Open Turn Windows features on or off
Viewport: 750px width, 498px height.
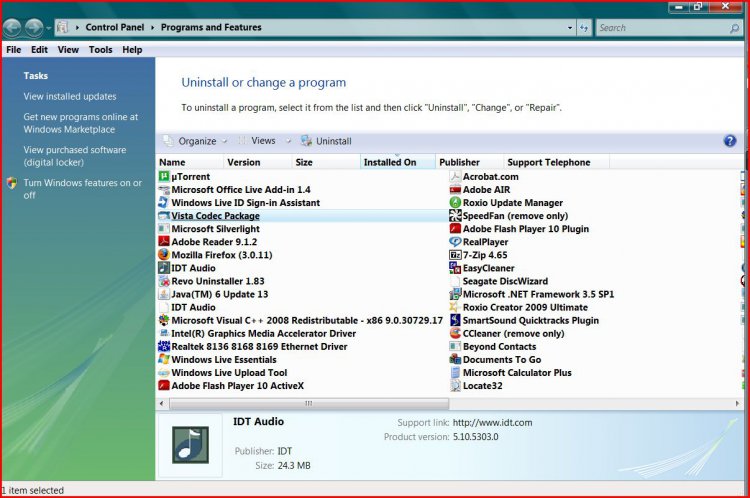click(83, 189)
